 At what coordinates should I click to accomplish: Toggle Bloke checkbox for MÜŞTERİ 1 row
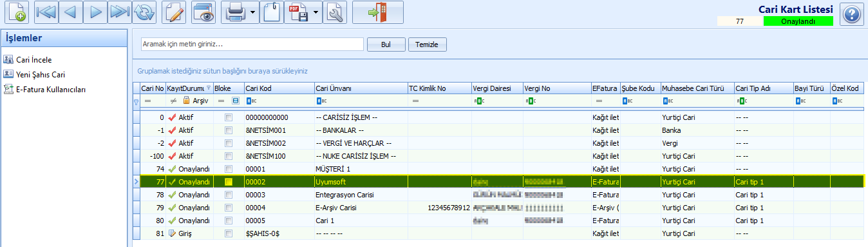(228, 169)
